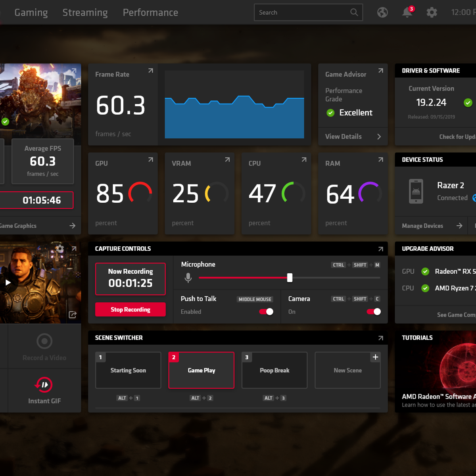Open the notifications bell icon
This screenshot has height=476, width=476.
click(407, 12)
